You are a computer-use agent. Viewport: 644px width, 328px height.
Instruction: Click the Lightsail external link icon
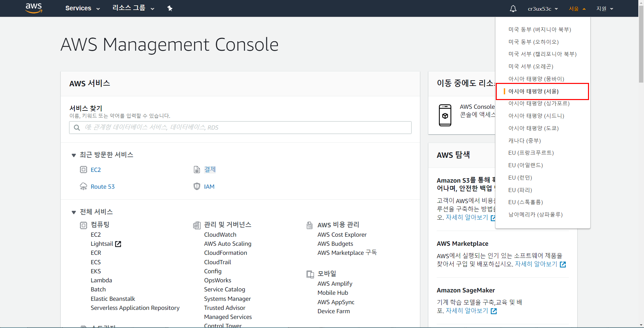coord(118,244)
